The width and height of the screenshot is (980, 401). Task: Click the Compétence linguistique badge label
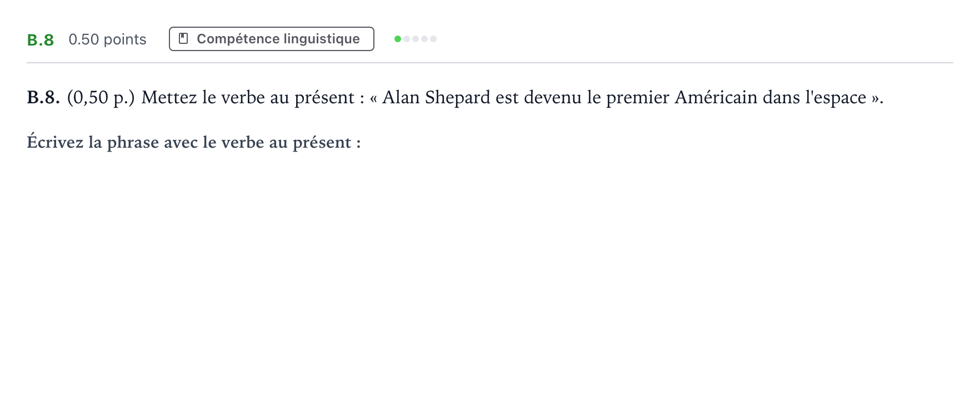point(278,39)
